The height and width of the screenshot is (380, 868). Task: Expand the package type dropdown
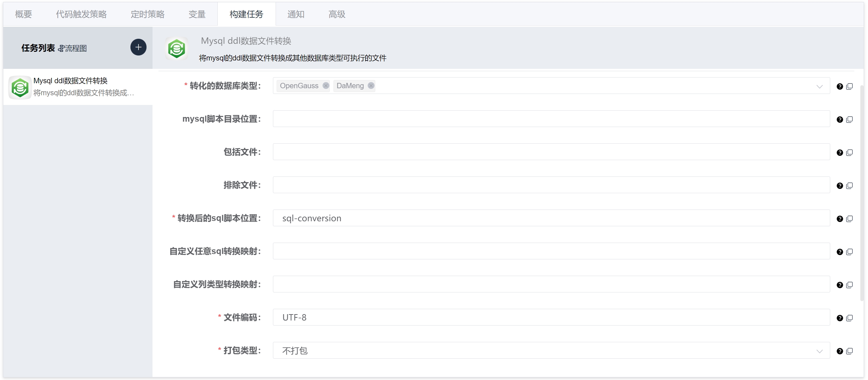[819, 351]
